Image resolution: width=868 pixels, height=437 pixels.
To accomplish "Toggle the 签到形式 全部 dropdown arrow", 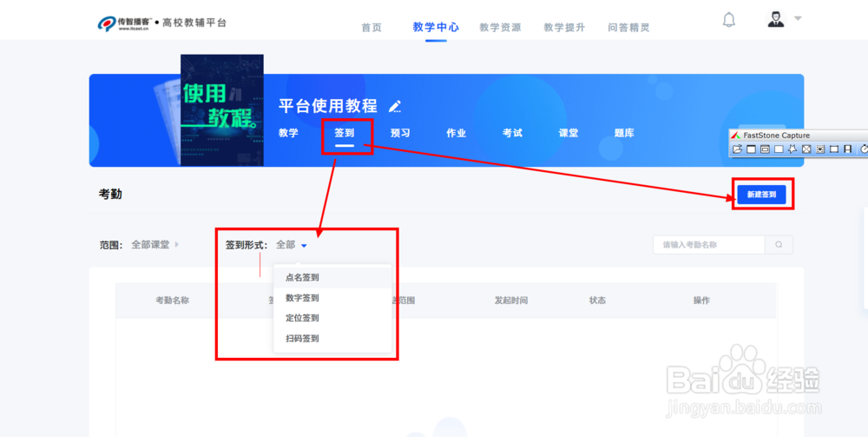I will (x=303, y=245).
